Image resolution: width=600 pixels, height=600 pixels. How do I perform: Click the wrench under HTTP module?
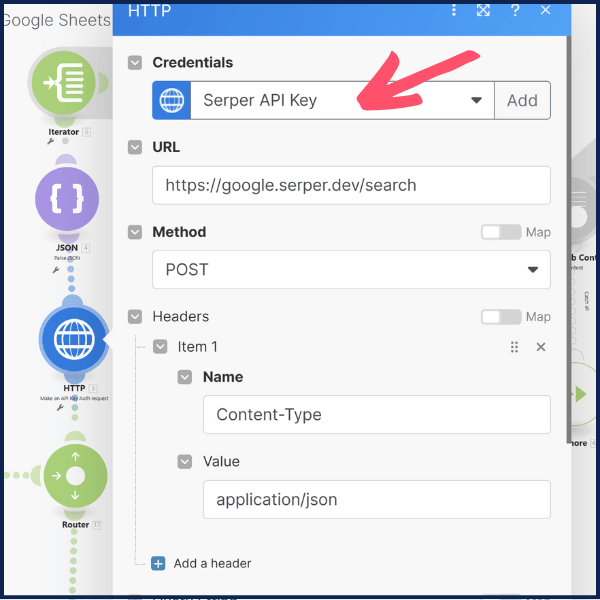pos(60,408)
